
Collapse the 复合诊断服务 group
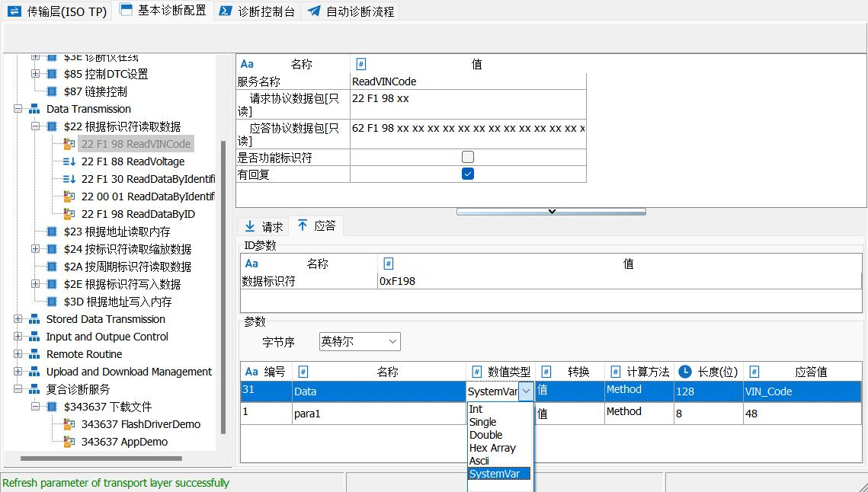coord(18,389)
